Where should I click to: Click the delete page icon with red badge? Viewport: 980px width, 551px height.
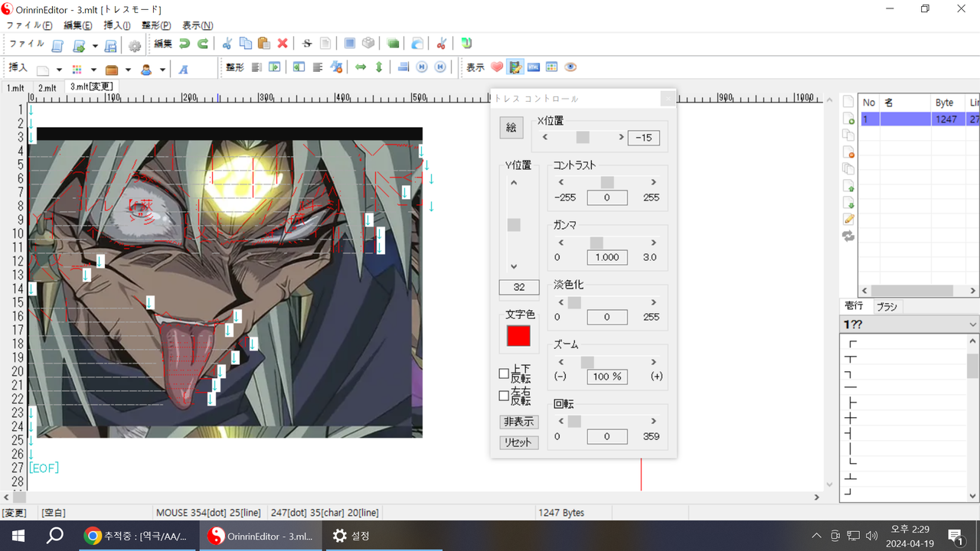pyautogui.click(x=848, y=152)
